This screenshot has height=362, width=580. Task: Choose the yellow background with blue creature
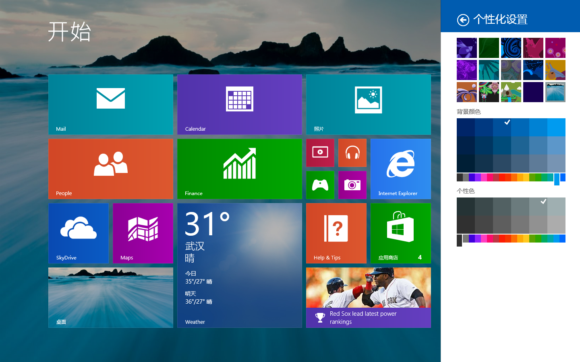555,70
